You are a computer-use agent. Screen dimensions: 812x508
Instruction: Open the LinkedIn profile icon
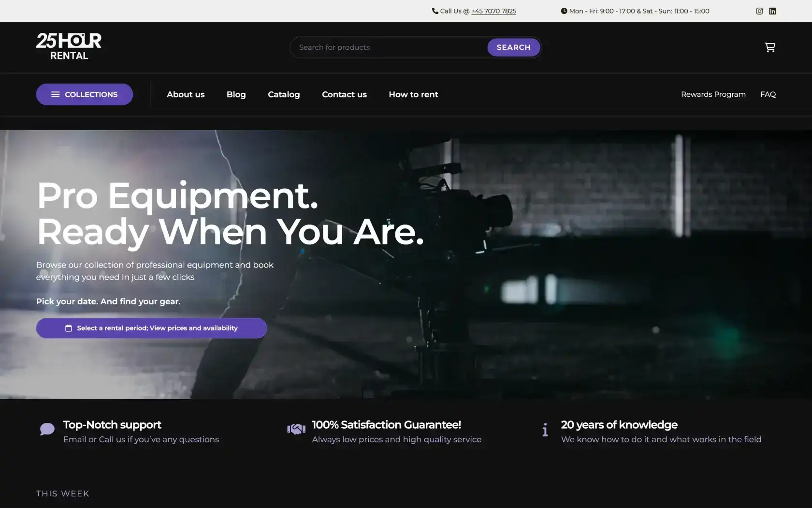tap(772, 11)
